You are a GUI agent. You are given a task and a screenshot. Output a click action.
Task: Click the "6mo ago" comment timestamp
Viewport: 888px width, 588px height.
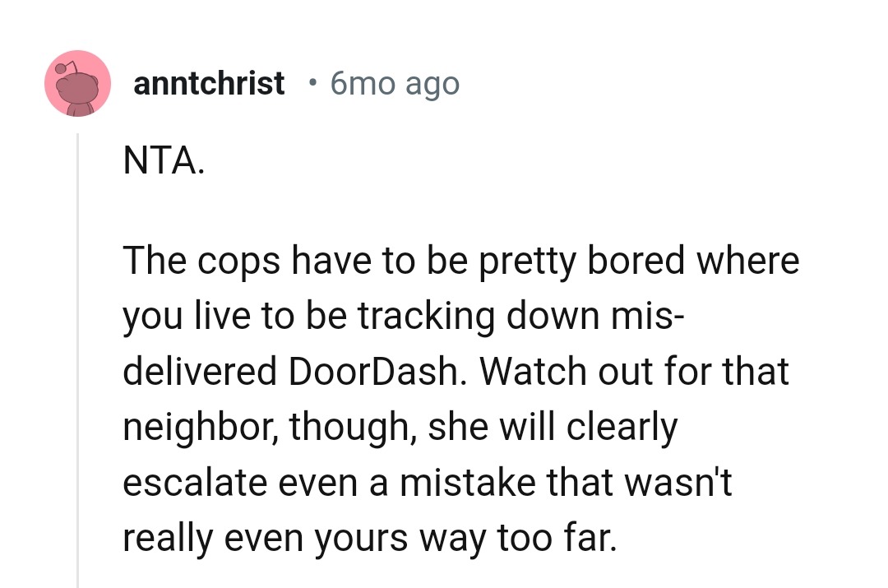[x=395, y=83]
